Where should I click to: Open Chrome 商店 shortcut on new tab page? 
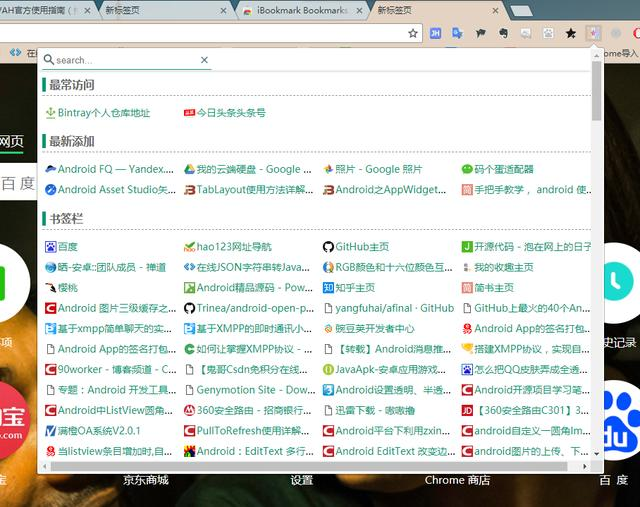pos(457,480)
